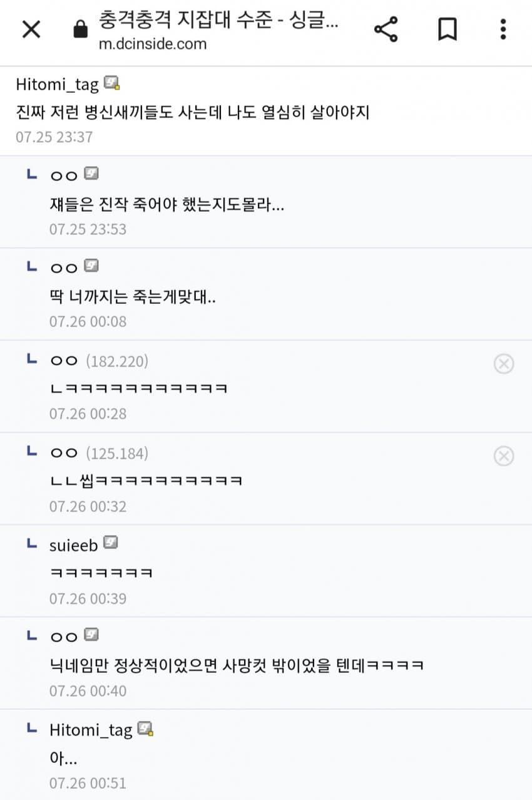Select the reply posted at 07.26 00:40
The height and width of the screenshot is (800, 532).
coord(237,665)
